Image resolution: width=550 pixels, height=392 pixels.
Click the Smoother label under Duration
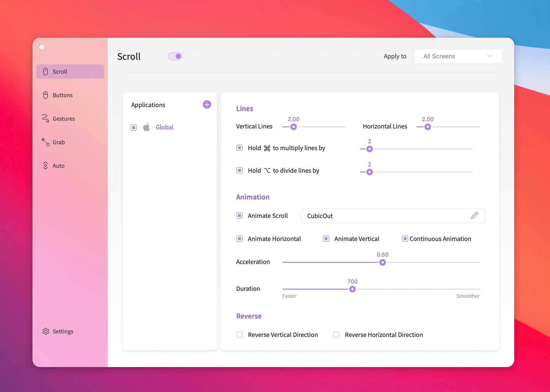tap(468, 296)
